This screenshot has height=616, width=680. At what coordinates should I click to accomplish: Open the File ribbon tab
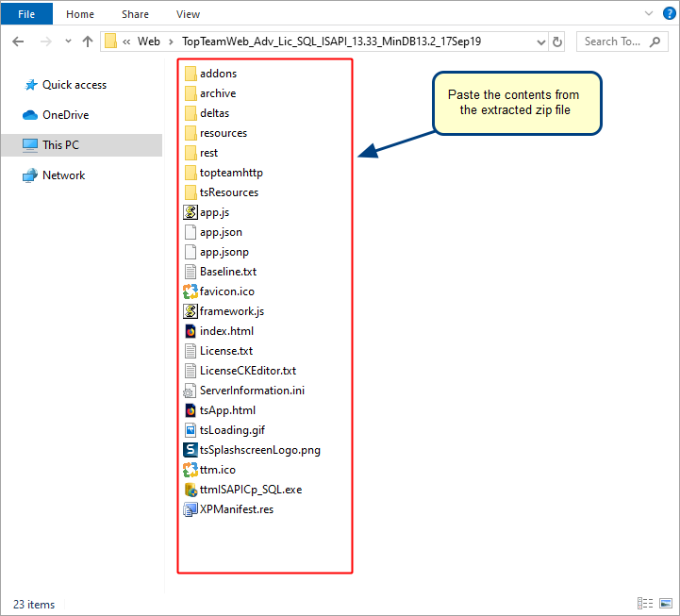click(x=26, y=14)
